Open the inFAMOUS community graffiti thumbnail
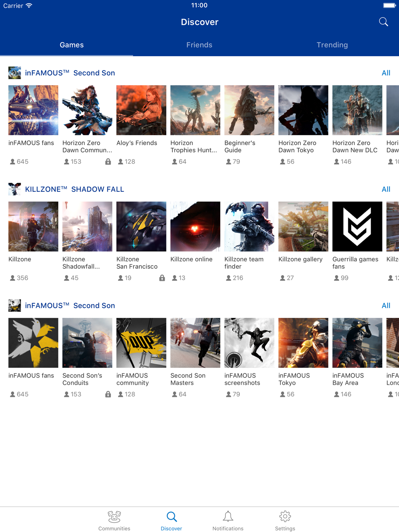The width and height of the screenshot is (399, 532). click(x=141, y=343)
